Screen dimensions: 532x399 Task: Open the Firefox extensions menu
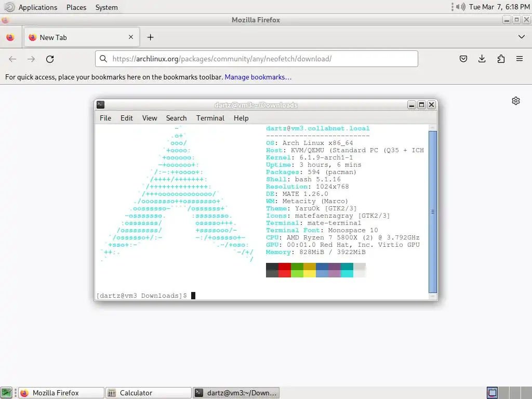coord(501,59)
